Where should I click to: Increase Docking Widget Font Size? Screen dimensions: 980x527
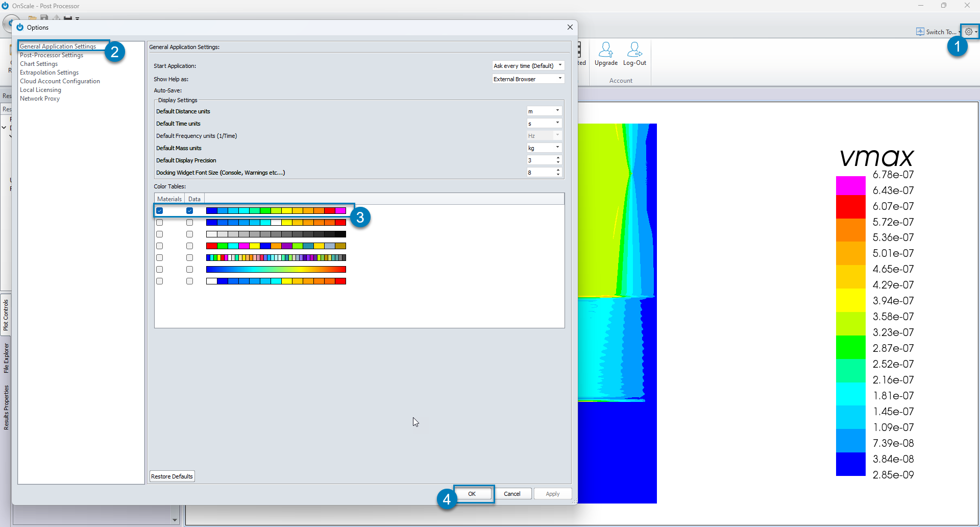pyautogui.click(x=558, y=170)
